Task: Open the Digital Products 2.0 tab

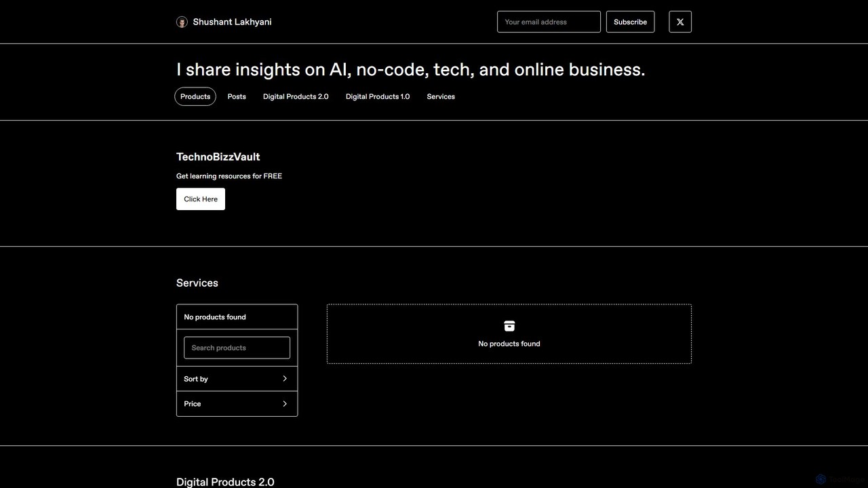Action: 296,96
